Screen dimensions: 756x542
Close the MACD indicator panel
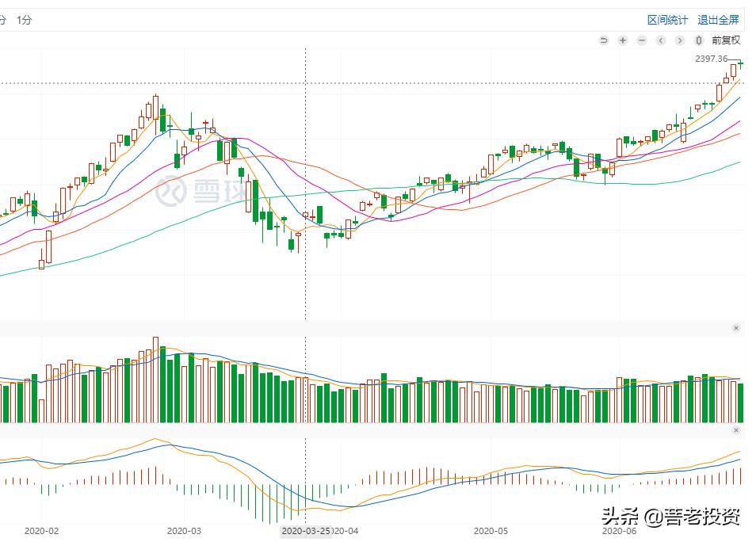click(735, 430)
